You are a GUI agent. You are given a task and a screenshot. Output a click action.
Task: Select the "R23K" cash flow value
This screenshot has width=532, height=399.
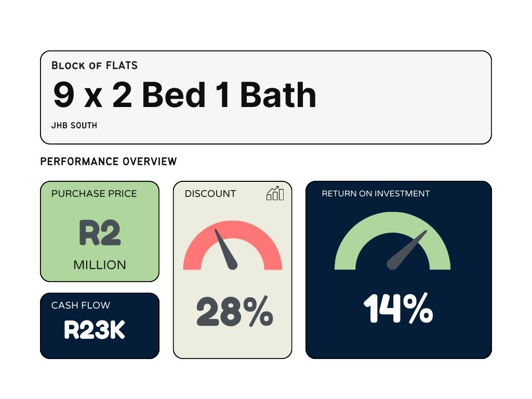pos(95,330)
